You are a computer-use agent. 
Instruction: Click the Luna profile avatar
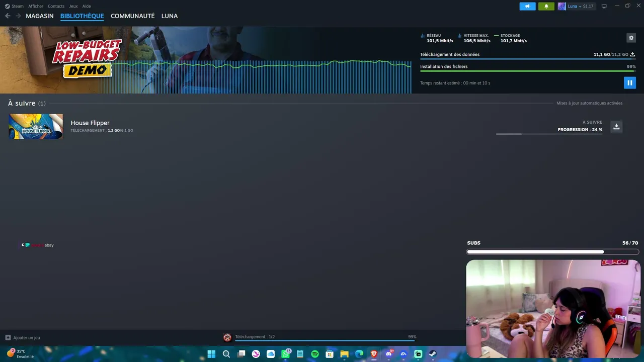(561, 7)
